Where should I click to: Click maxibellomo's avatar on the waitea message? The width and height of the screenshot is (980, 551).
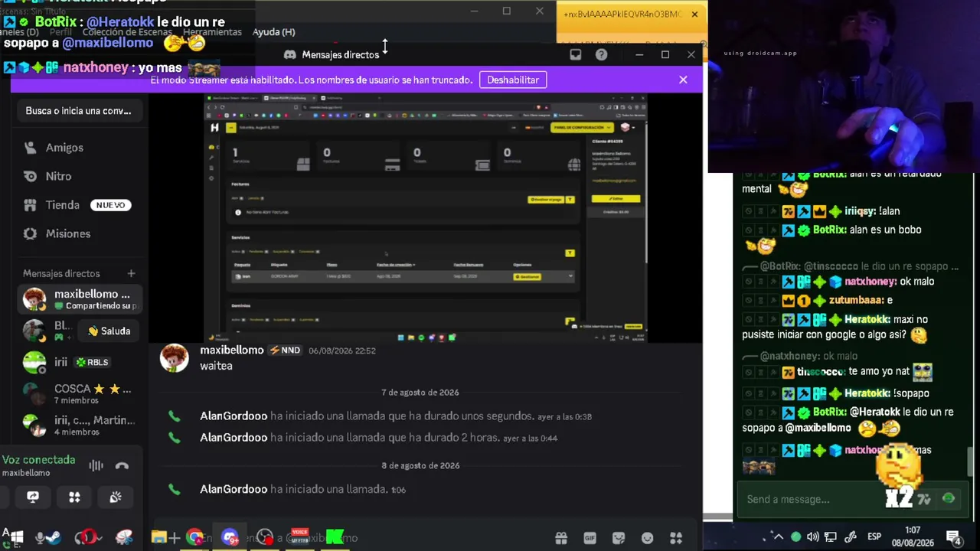174,357
